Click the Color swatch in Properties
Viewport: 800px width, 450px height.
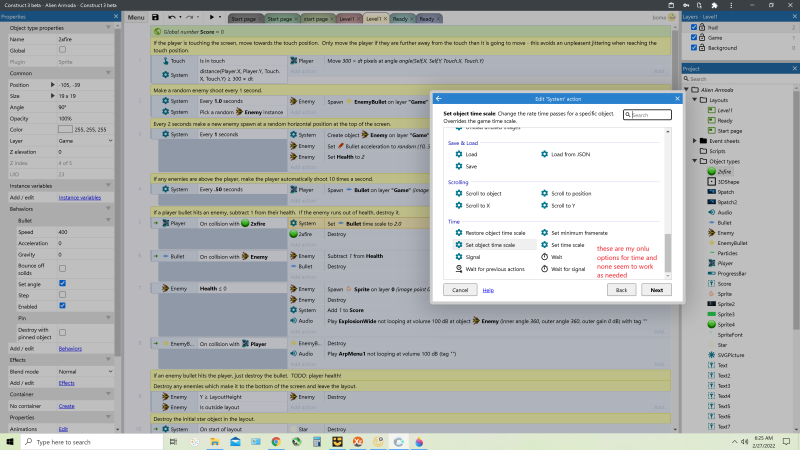coord(65,130)
